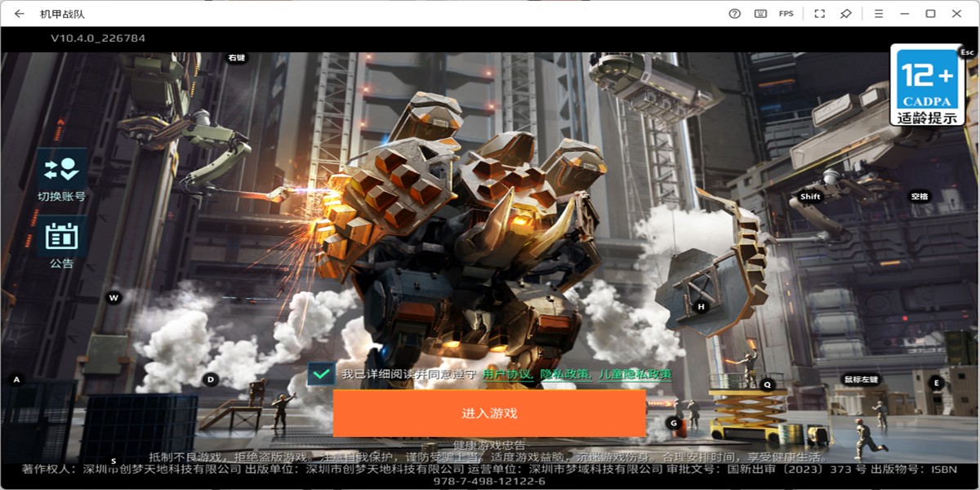Open the 隐私政策 privacy policy link
The height and width of the screenshot is (490, 980).
click(x=566, y=374)
